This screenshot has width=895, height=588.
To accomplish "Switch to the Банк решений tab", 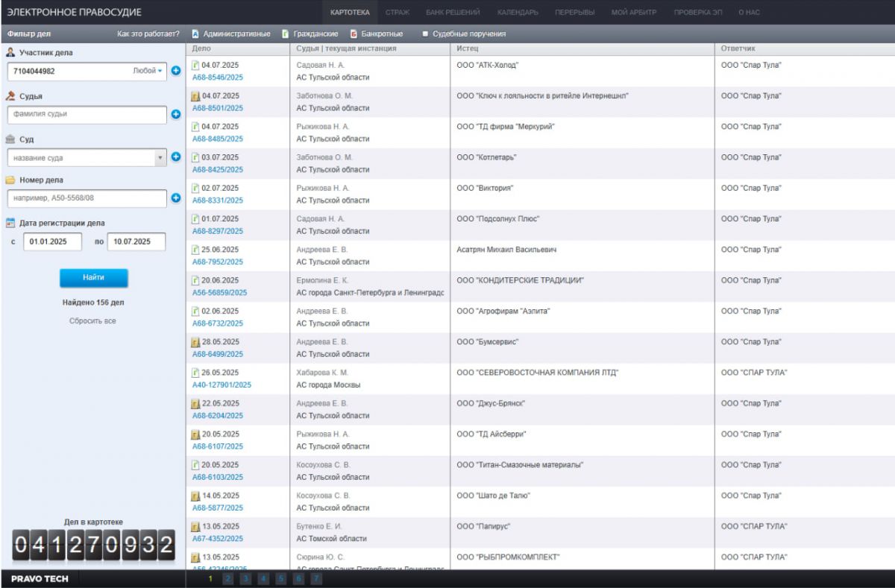I will tap(453, 13).
